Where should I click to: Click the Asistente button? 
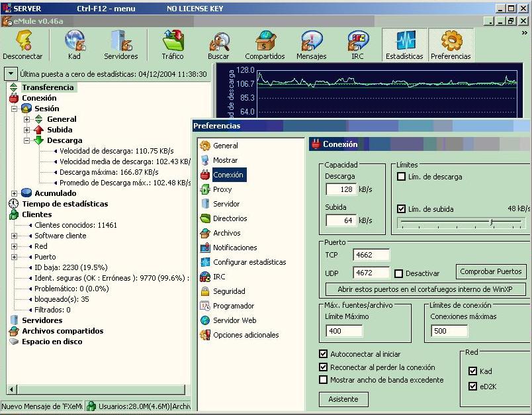[x=343, y=399]
